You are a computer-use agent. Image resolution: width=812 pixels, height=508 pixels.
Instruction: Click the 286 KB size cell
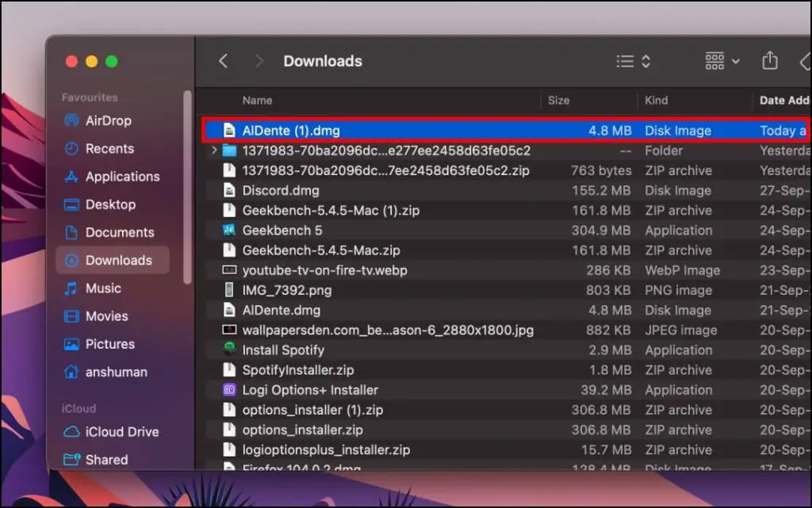click(x=608, y=270)
